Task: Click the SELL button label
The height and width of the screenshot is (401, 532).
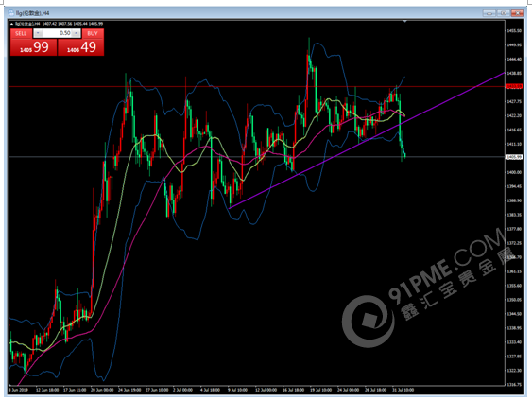Action: pyautogui.click(x=21, y=33)
